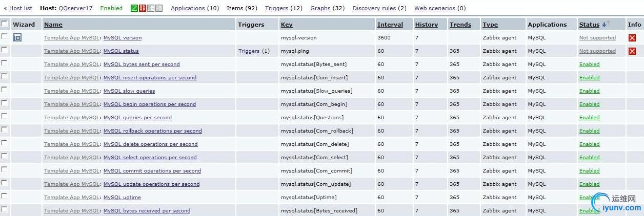Open host QQserver17 link
Screen dimensions: 644x216
click(x=75, y=8)
